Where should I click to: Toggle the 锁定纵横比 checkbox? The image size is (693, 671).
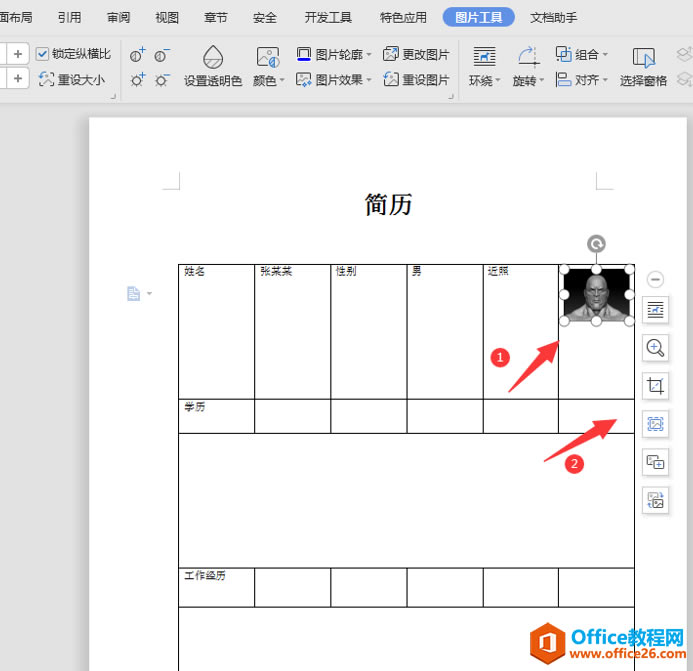42,54
